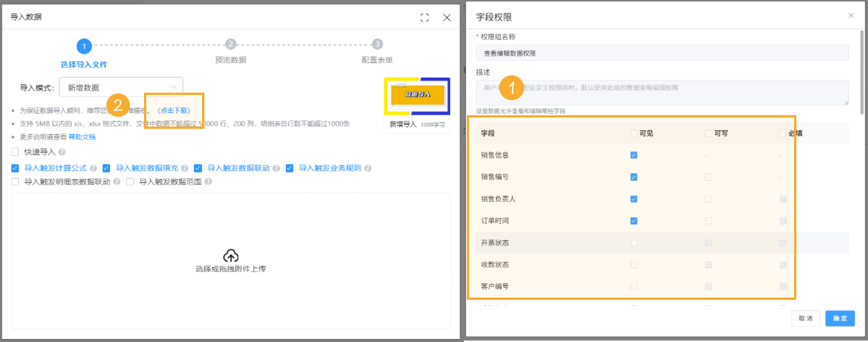Check 可写 for 销售编号 row
868x342 pixels.
point(709,177)
